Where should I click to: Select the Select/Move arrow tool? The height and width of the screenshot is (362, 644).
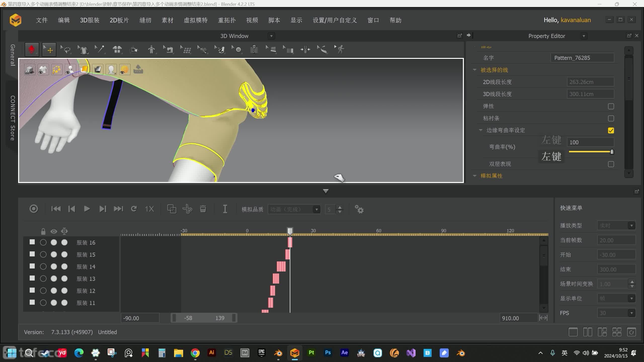pyautogui.click(x=49, y=49)
